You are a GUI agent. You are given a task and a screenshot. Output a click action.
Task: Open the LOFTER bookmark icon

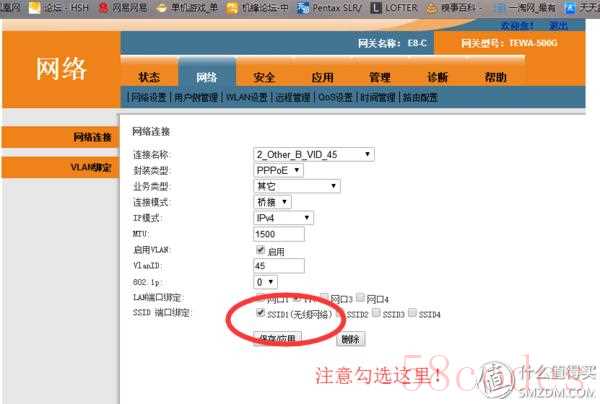[376, 8]
